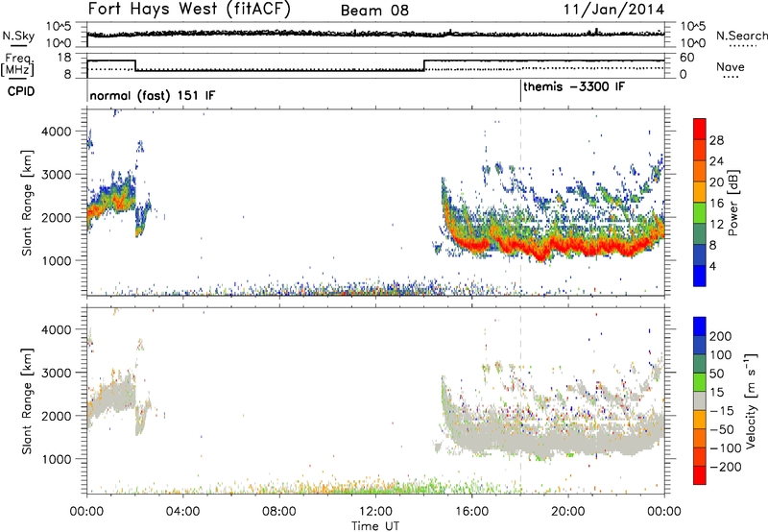Click the '4000' tick on power panel

click(x=56, y=132)
